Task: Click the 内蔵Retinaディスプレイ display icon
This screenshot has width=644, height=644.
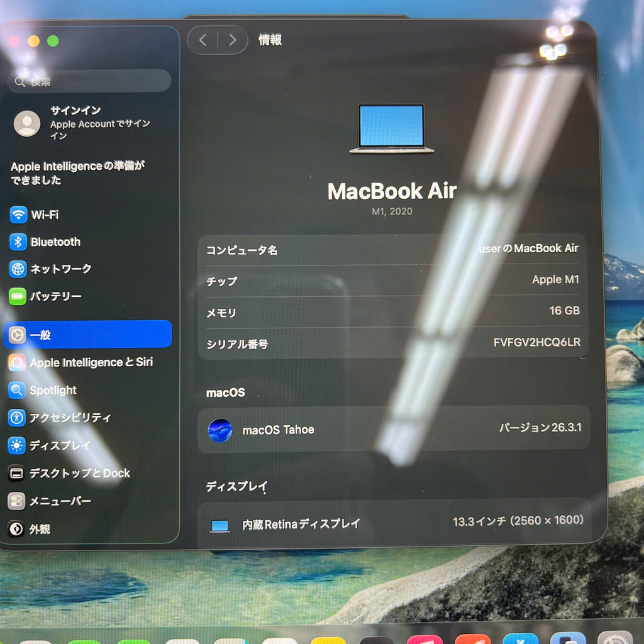Action: click(219, 526)
